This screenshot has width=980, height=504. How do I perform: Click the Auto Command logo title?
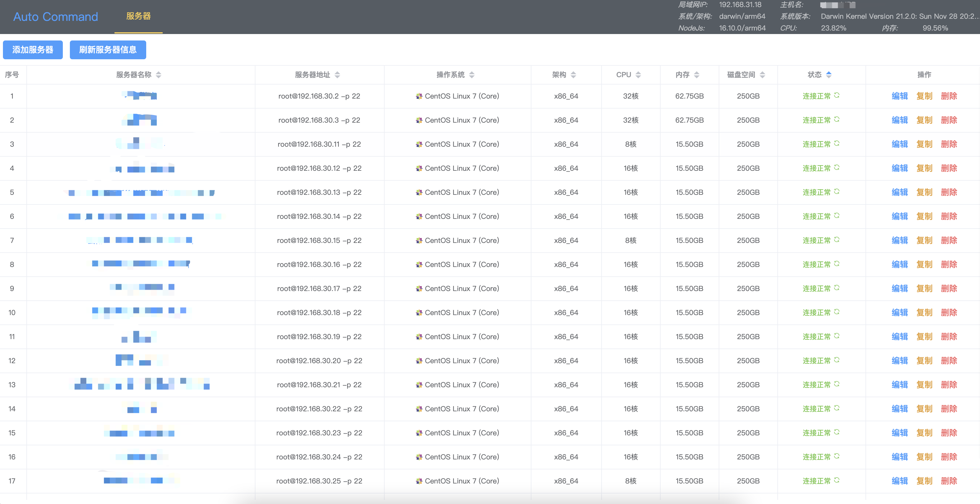55,17
